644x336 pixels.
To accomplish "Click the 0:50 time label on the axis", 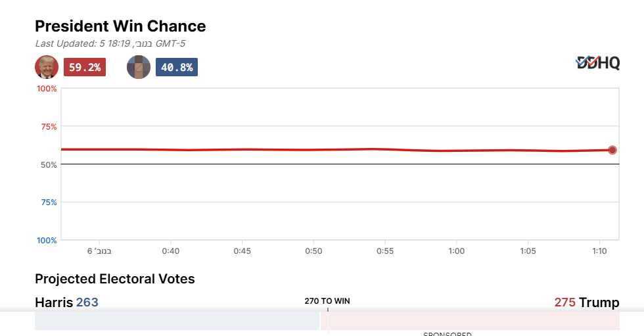I will (x=313, y=251).
